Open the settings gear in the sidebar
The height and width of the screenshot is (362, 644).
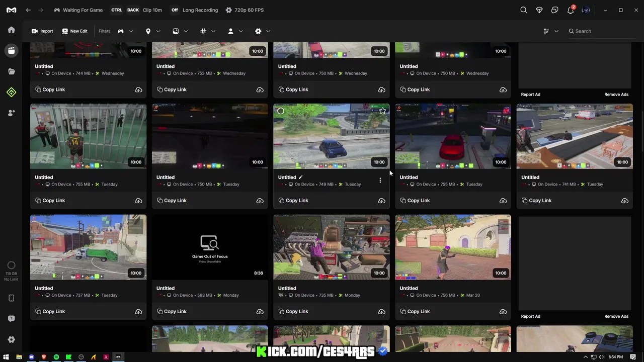point(11,339)
